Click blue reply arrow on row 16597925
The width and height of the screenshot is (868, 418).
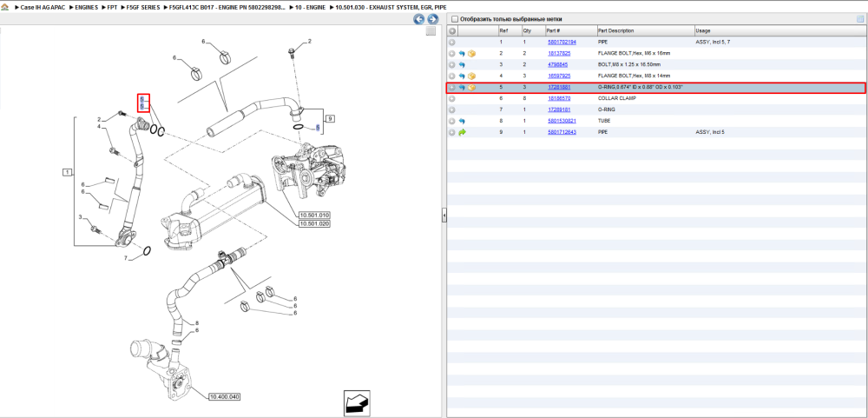coord(463,76)
